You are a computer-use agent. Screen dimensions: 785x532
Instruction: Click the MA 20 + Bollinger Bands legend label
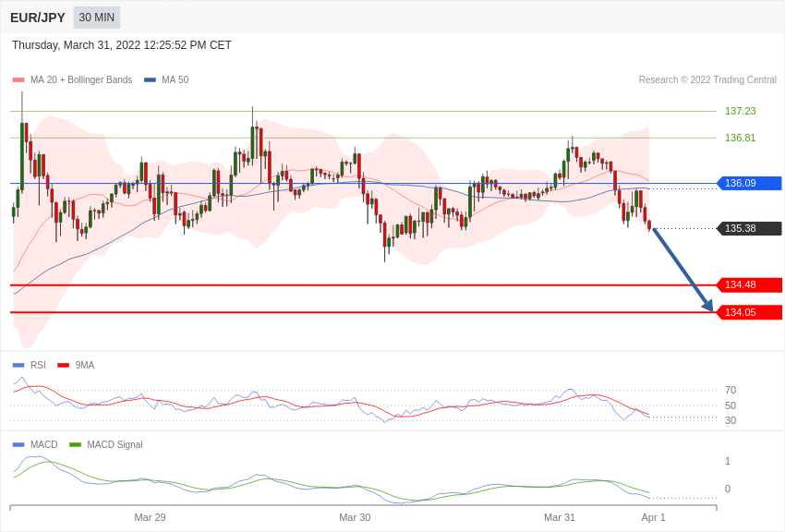[x=81, y=80]
